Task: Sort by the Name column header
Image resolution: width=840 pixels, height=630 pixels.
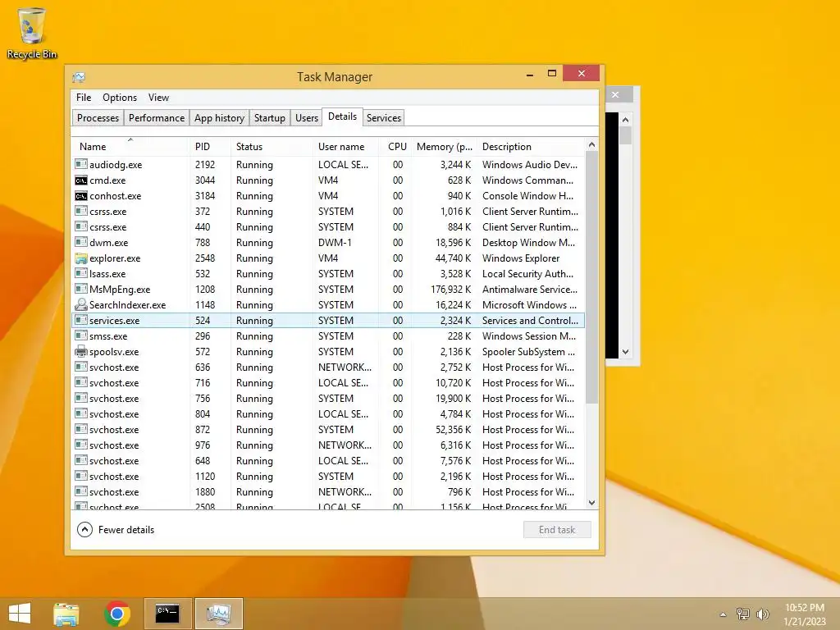Action: [x=130, y=146]
